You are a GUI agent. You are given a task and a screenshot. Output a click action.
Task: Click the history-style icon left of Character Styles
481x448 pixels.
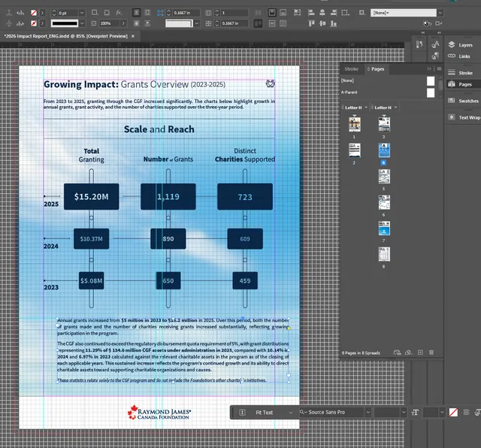click(x=419, y=45)
